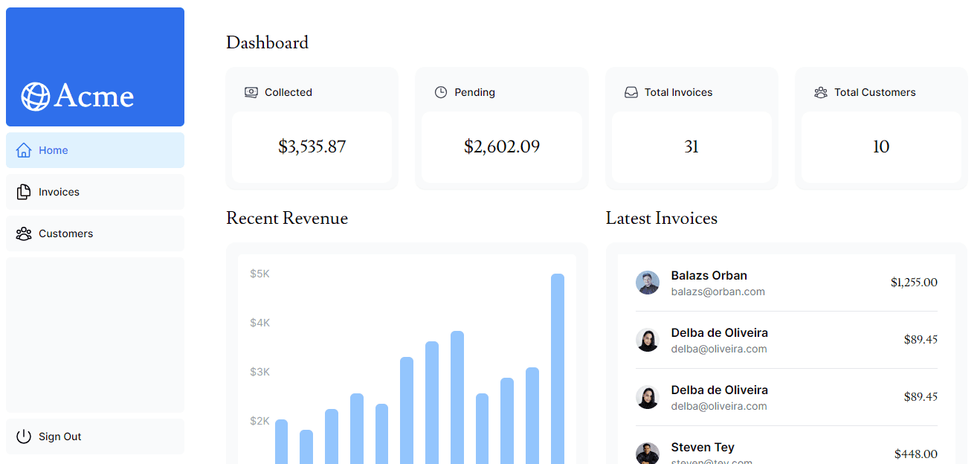Click the Collected amount $3,535.87
This screenshot has width=980, height=464.
[x=312, y=146]
